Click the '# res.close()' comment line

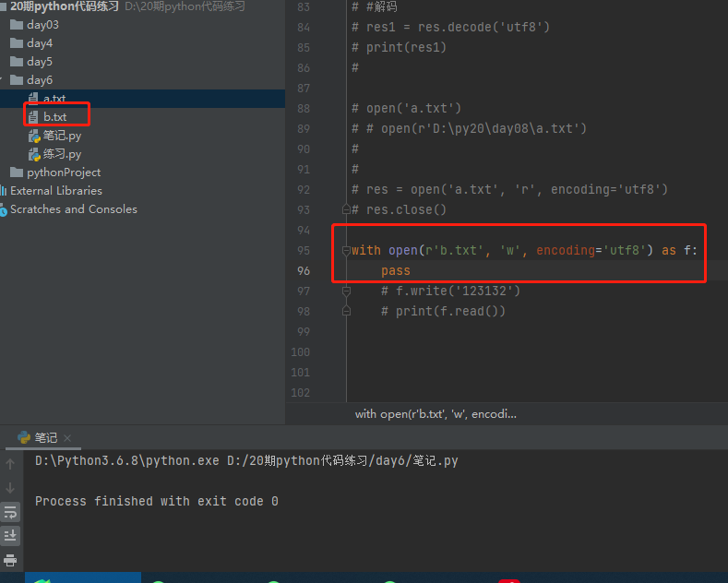click(399, 209)
